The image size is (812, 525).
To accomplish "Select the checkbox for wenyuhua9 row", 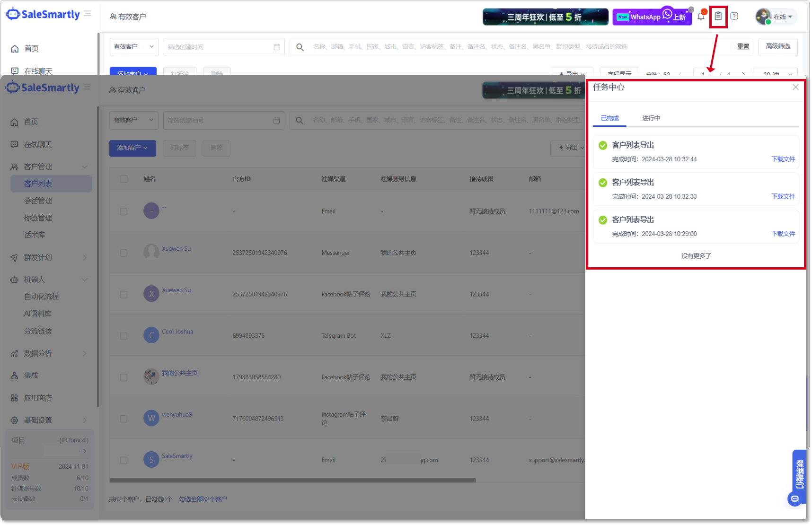I will pyautogui.click(x=124, y=419).
